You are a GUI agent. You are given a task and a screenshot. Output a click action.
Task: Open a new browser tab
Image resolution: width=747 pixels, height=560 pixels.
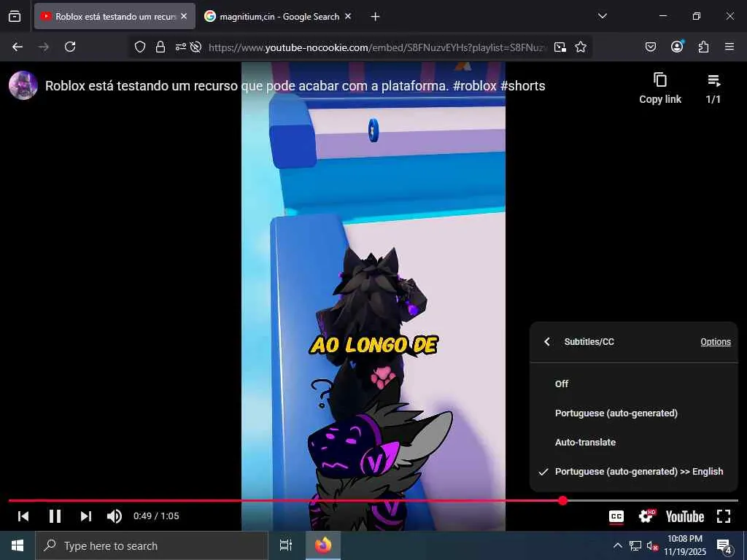[376, 17]
